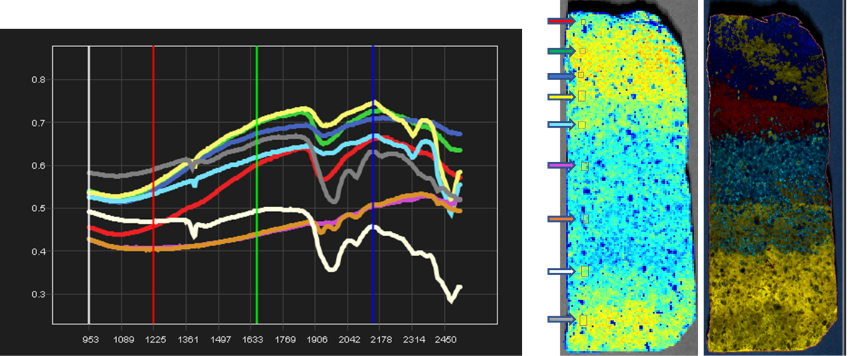Select the white vertical line at 953
Screen dimensions: 868x356
pos(89,186)
